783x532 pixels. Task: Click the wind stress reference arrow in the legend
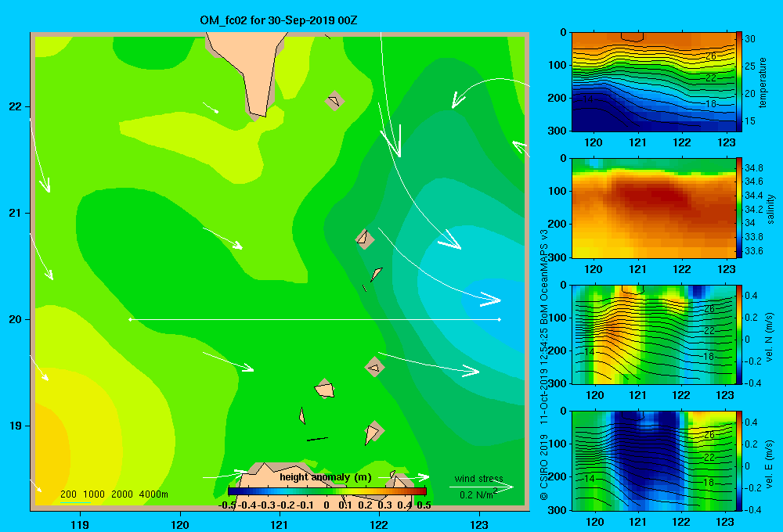click(481, 487)
